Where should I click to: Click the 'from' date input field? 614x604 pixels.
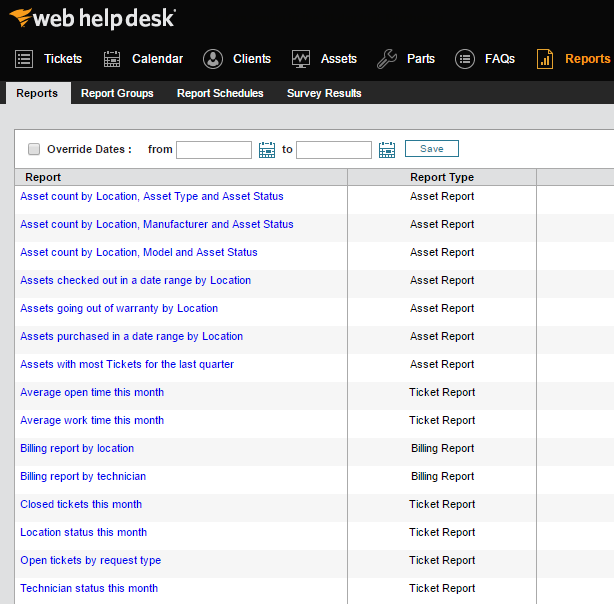[214, 150]
